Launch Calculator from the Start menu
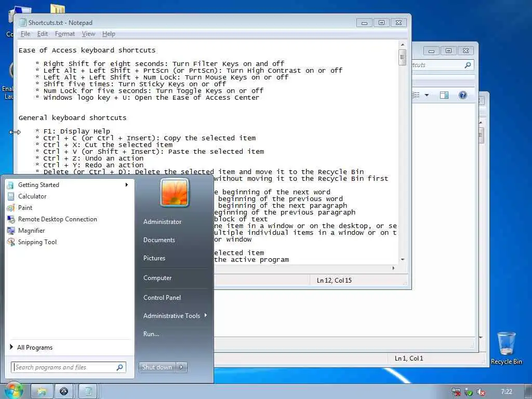 (x=32, y=196)
